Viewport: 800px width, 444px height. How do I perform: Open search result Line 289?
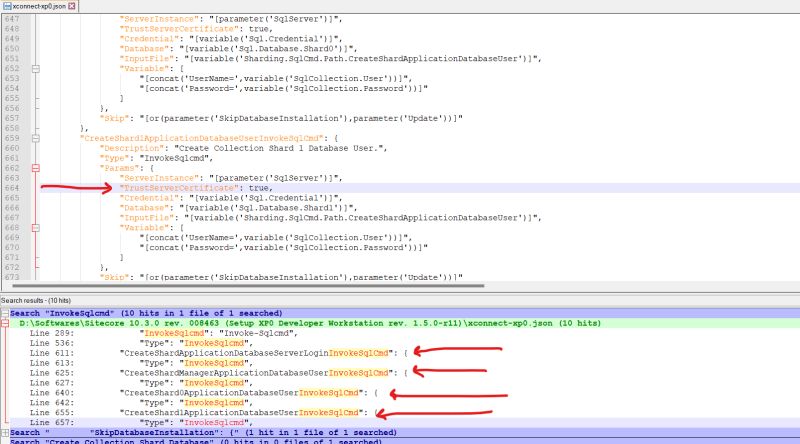point(163,333)
